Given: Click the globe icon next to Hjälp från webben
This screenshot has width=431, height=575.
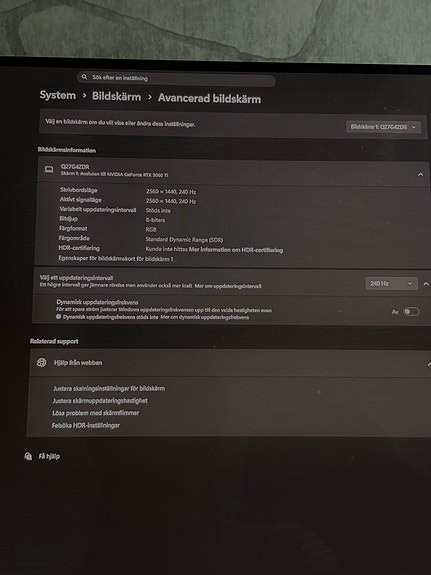Looking at the screenshot, I should [42, 362].
